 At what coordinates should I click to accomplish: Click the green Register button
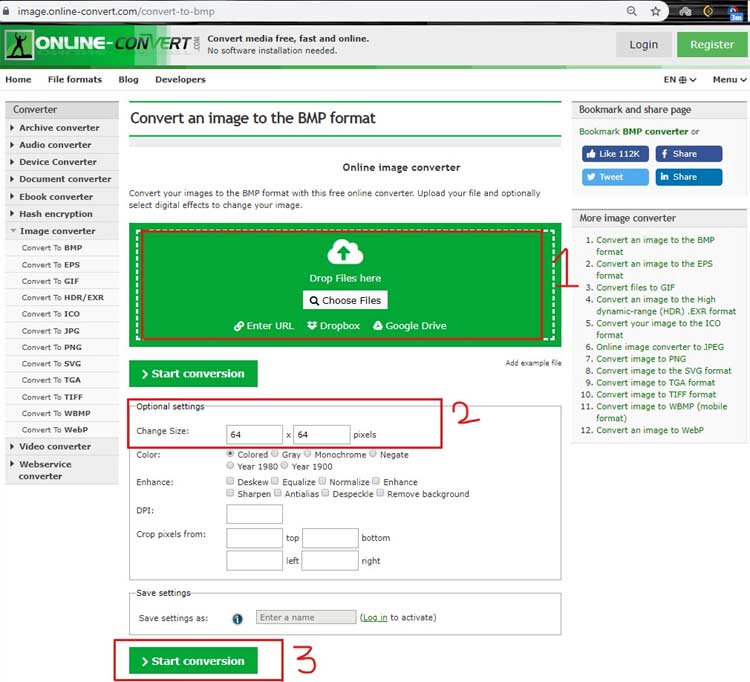pos(712,44)
